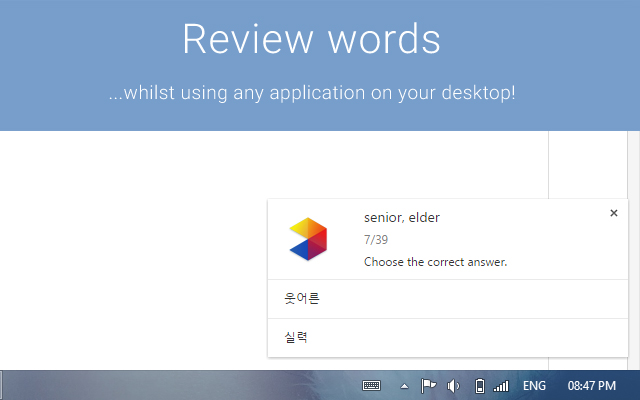Choose the answer 실력
Viewport: 640px width, 400px height.
448,338
